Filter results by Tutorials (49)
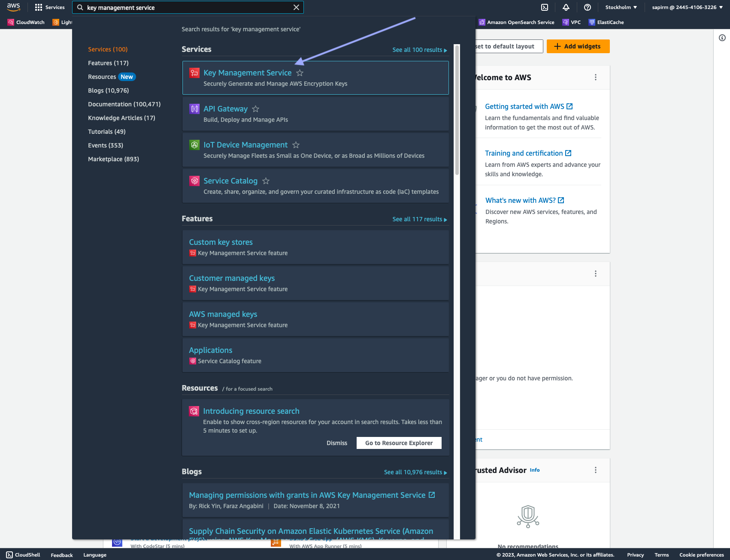This screenshot has width=730, height=560. point(107,132)
